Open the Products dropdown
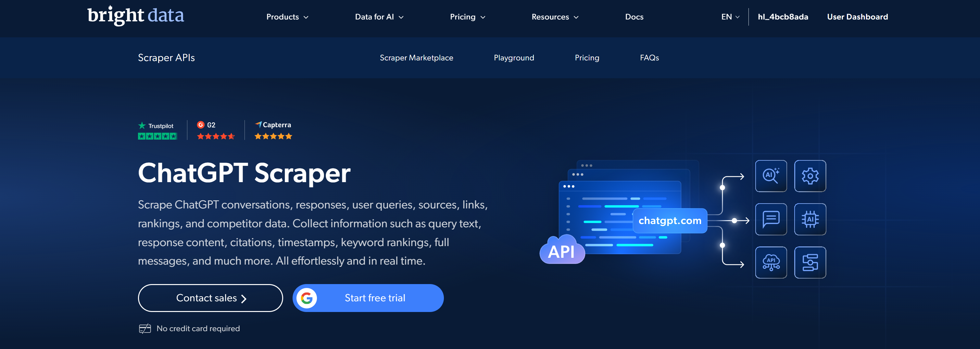 287,17
